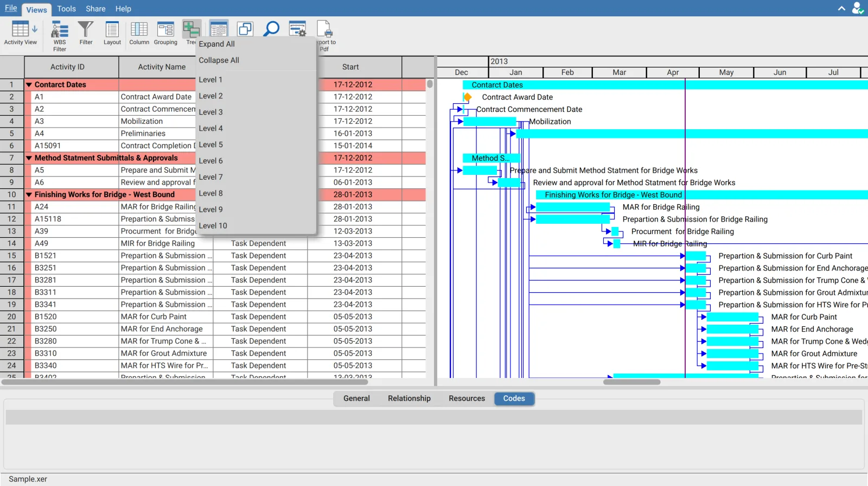
Task: Open the Codes tab
Action: [514, 399]
